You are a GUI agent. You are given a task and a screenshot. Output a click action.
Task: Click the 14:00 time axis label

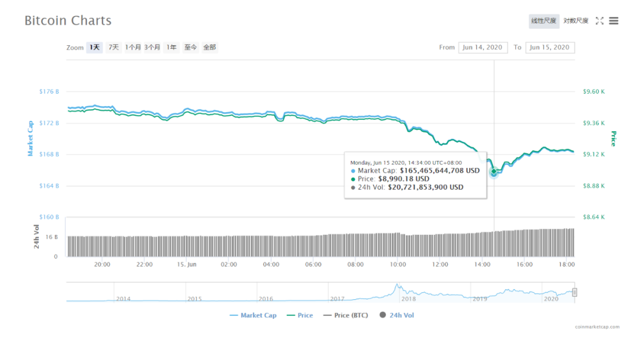coord(482,265)
